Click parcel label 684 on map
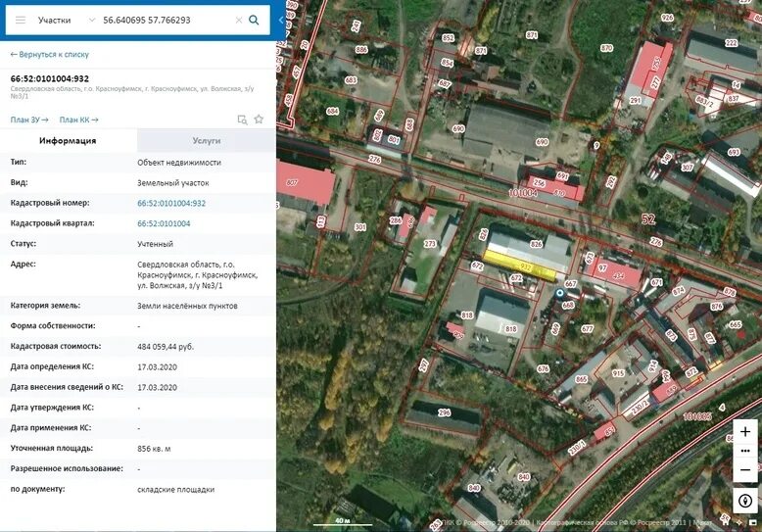This screenshot has width=762, height=532. coord(332,112)
